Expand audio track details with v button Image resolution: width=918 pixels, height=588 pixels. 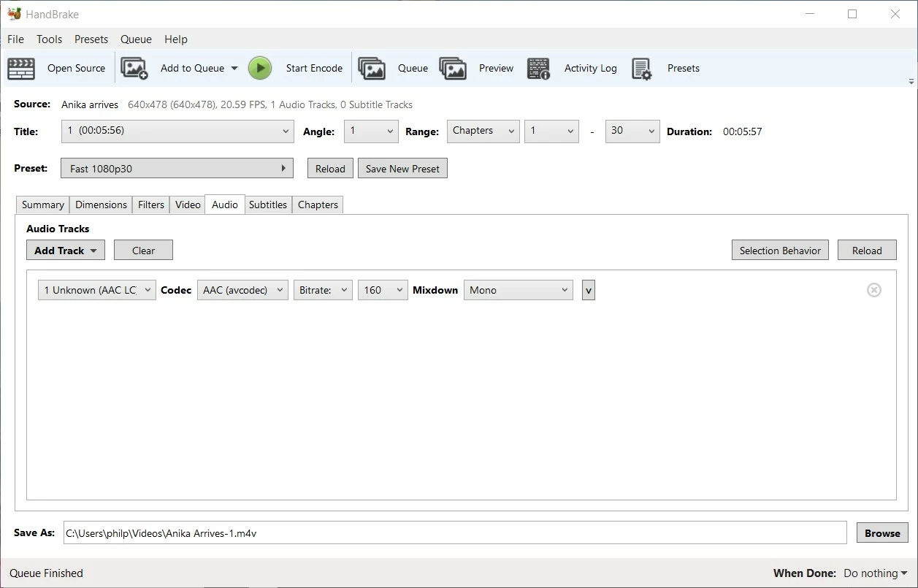click(x=589, y=290)
